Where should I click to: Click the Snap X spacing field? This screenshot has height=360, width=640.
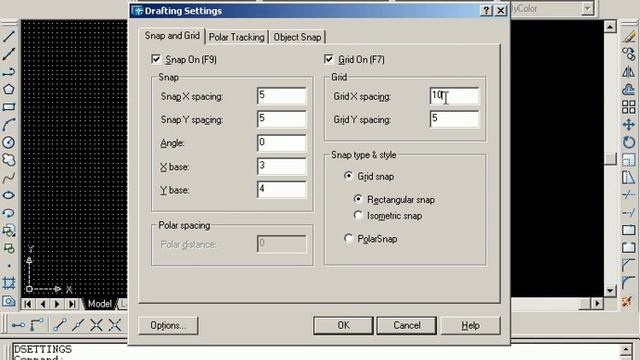pyautogui.click(x=282, y=96)
